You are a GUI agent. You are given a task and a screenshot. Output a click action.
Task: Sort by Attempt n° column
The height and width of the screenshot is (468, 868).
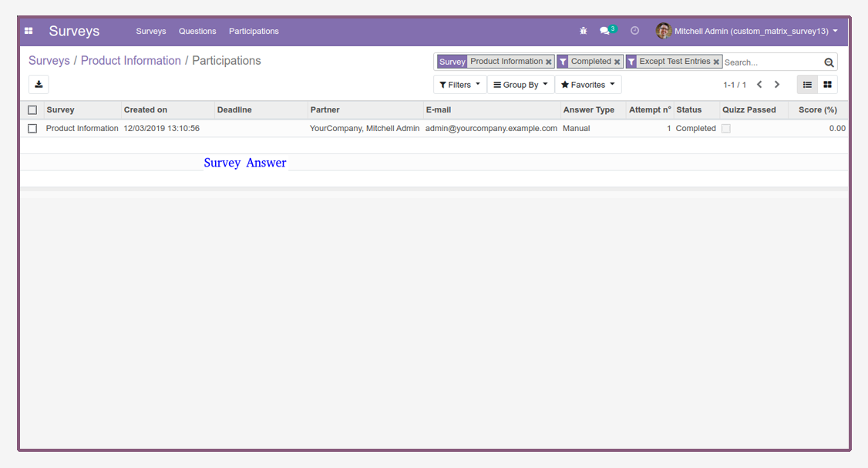(650, 109)
